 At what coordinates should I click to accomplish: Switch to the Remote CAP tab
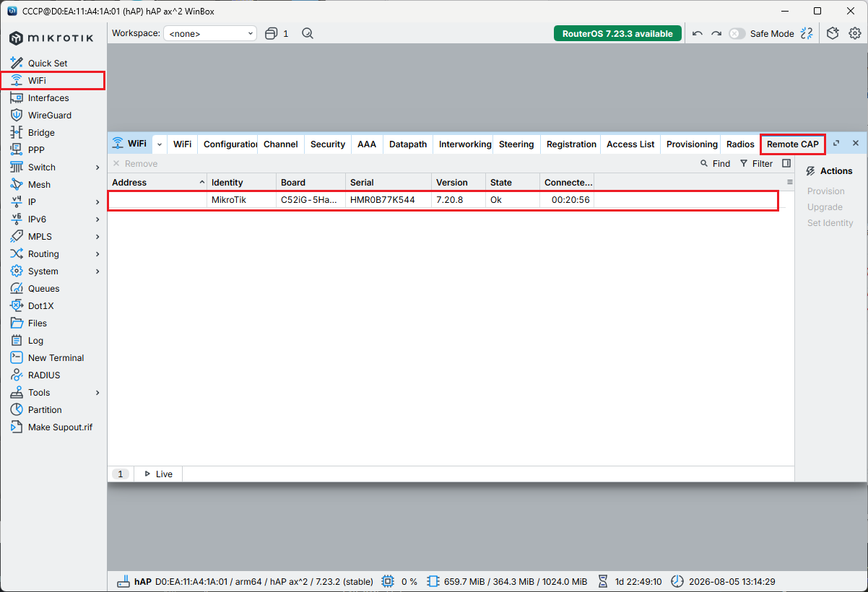[x=793, y=144]
